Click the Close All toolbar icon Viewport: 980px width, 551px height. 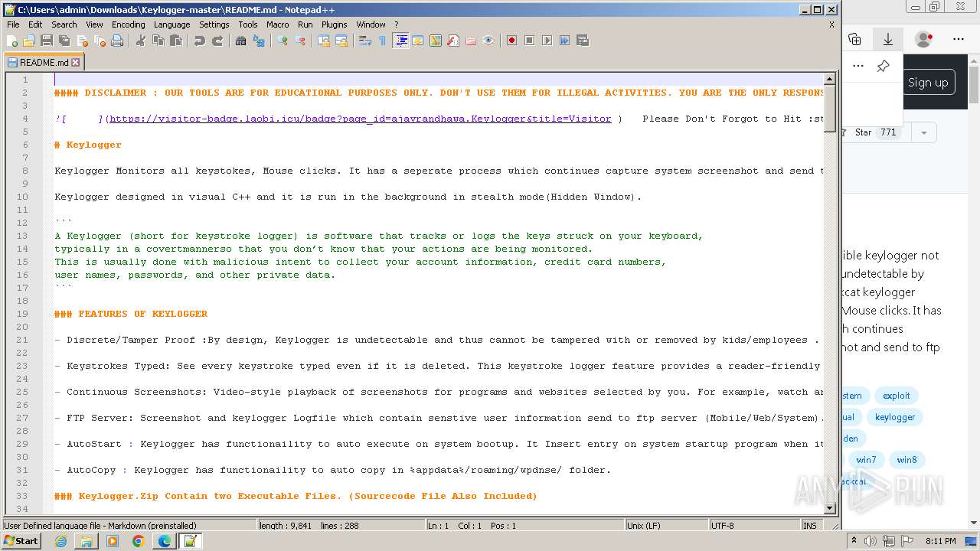point(100,41)
